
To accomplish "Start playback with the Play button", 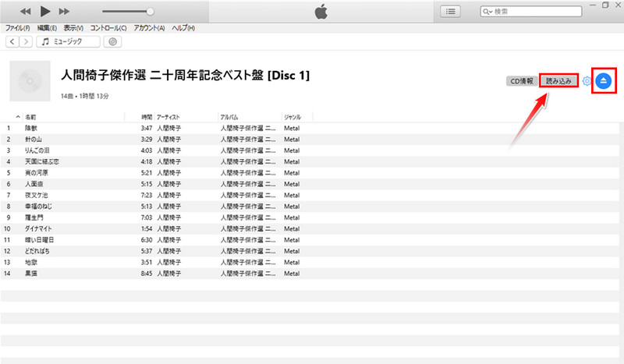I will [x=45, y=11].
